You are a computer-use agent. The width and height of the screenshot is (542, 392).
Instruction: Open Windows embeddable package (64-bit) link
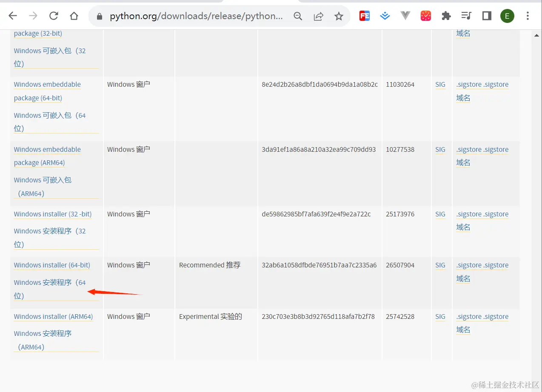click(47, 91)
